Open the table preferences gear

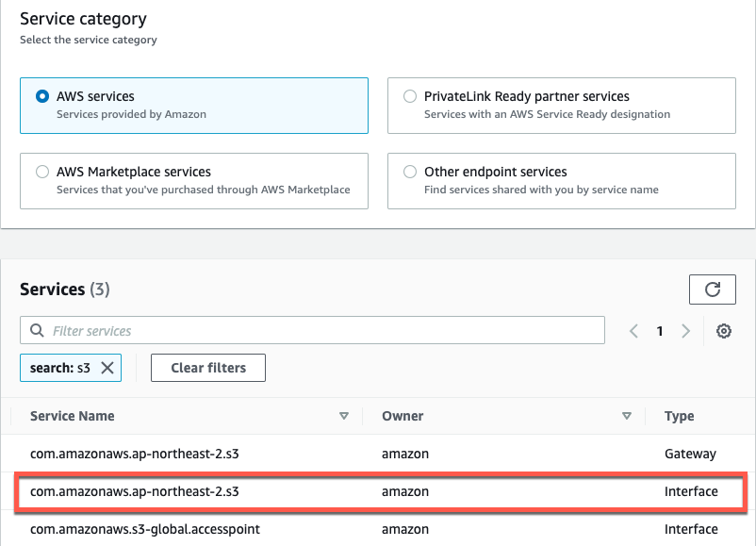[x=724, y=330]
